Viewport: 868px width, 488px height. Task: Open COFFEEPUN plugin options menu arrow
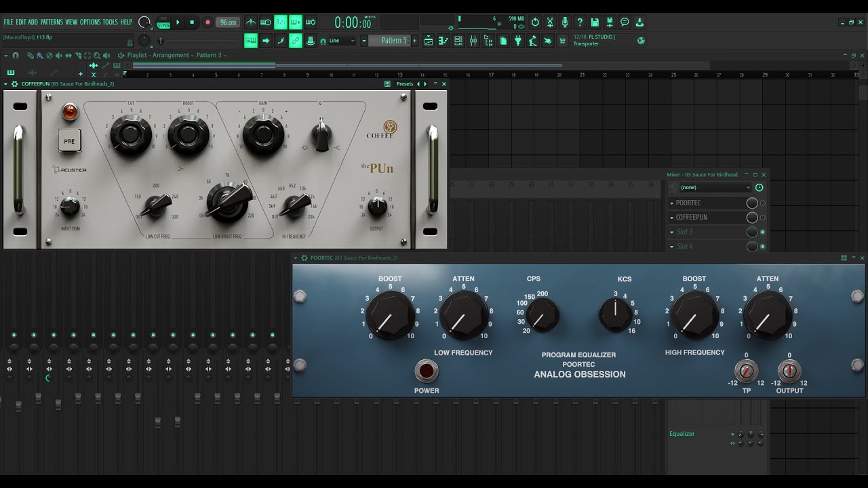tap(6, 84)
